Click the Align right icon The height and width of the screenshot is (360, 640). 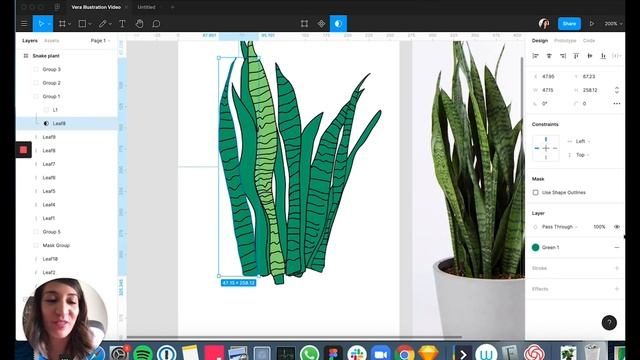(x=563, y=56)
